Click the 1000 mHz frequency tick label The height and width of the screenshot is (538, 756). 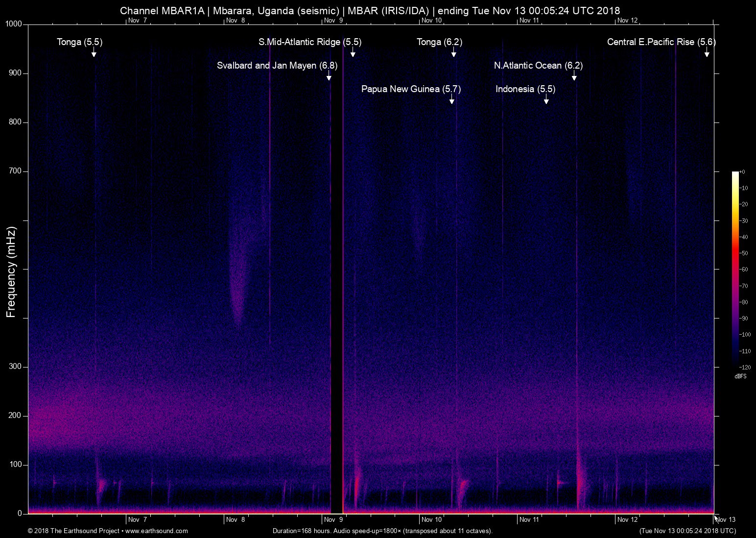13,23
